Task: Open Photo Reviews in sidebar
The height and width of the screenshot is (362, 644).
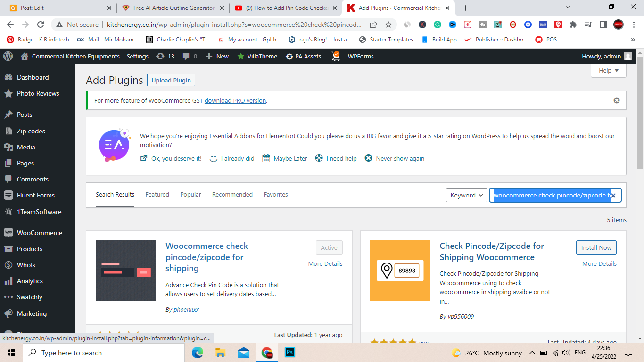Action: coord(38,93)
